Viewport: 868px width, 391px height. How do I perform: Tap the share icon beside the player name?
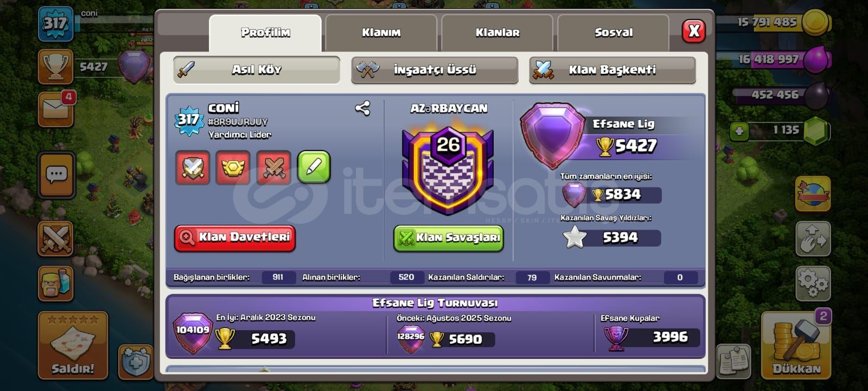click(362, 109)
